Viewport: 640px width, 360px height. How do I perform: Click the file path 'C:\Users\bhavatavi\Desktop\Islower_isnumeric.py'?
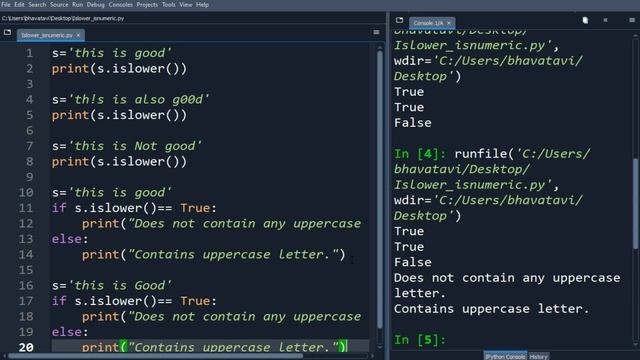(63, 18)
